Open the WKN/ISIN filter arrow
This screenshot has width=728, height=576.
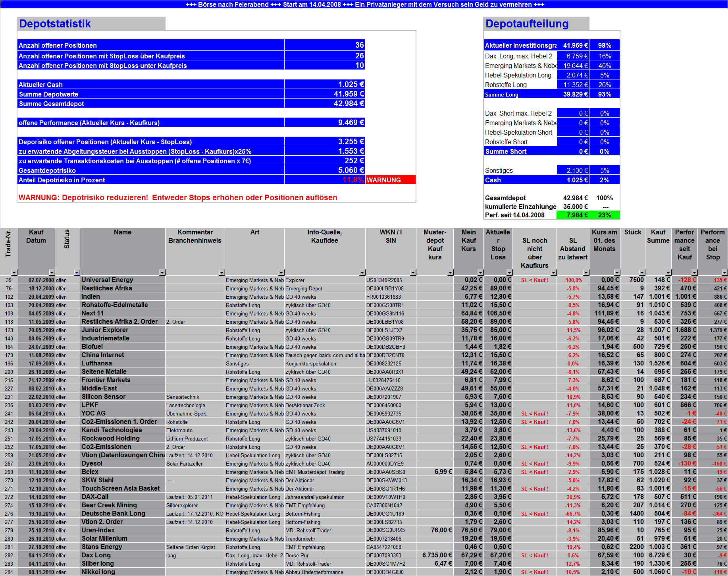pyautogui.click(x=413, y=273)
